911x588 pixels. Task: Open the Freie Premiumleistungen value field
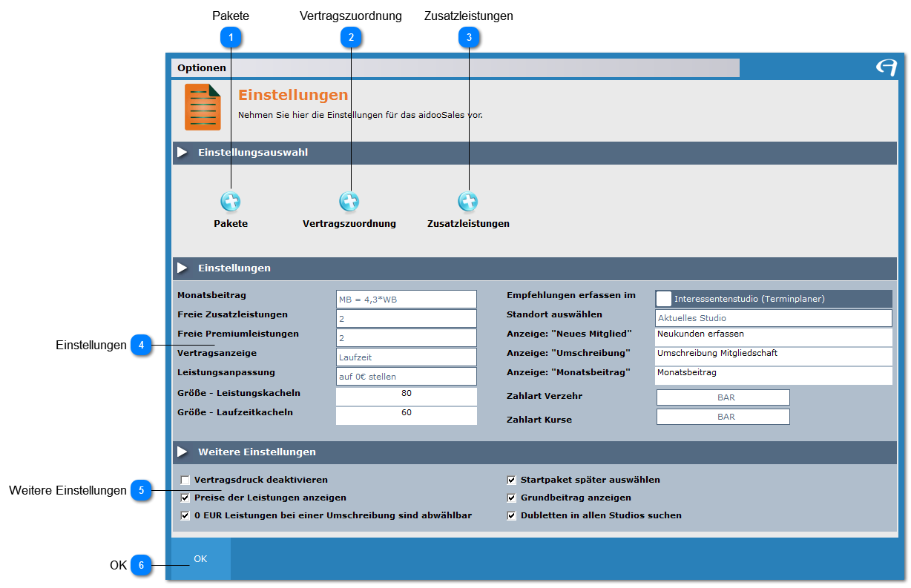click(x=407, y=338)
